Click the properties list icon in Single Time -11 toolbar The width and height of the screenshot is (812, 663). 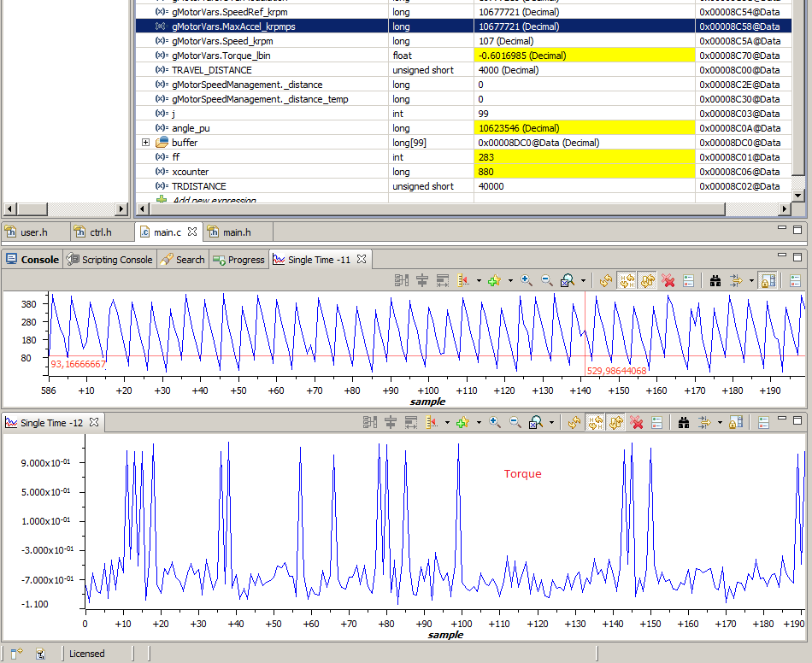[689, 280]
